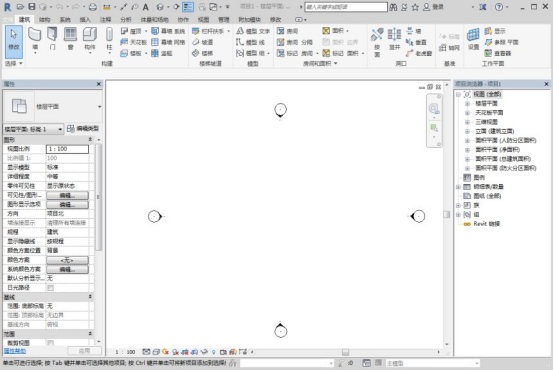Viewport: 553px width, 370px height.
Task: Select the Room (房间) tool
Action: coord(287,31)
